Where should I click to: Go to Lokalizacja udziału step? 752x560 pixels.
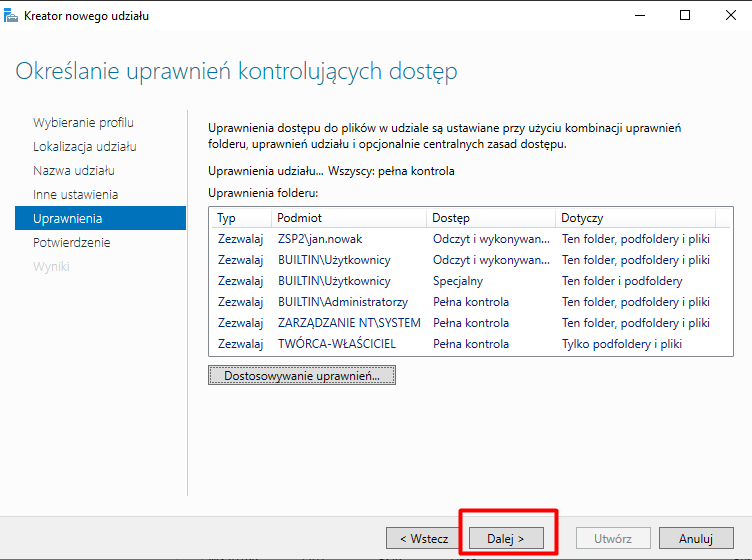[x=85, y=146]
